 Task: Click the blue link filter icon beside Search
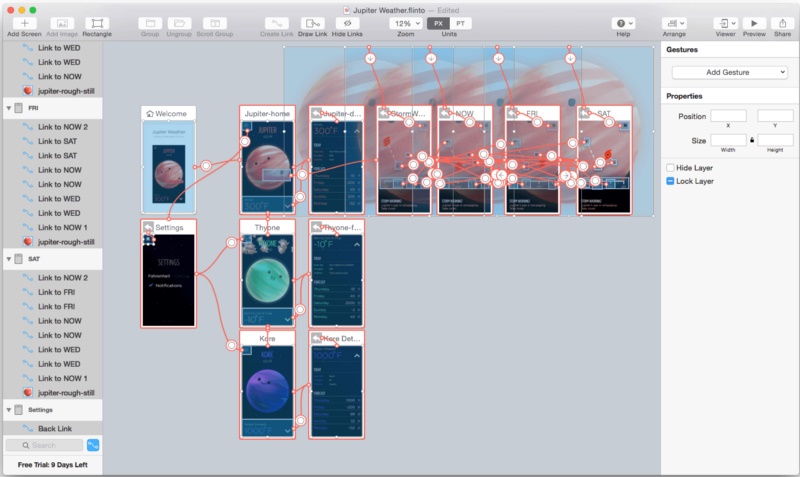click(93, 445)
